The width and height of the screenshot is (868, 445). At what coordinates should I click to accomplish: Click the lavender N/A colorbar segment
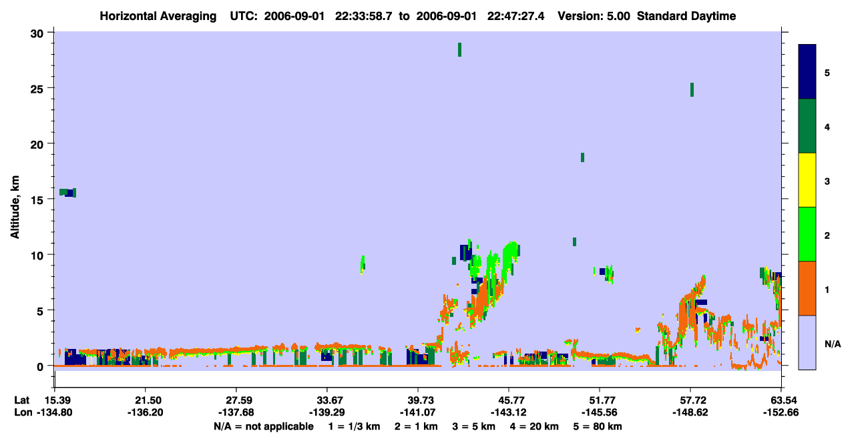[x=807, y=342]
